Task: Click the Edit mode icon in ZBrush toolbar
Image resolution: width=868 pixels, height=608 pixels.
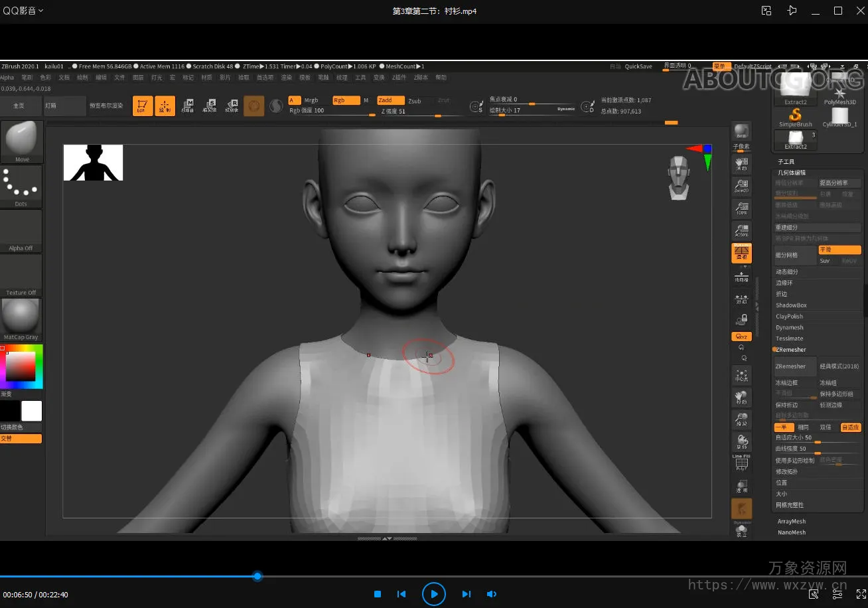Action: click(143, 106)
